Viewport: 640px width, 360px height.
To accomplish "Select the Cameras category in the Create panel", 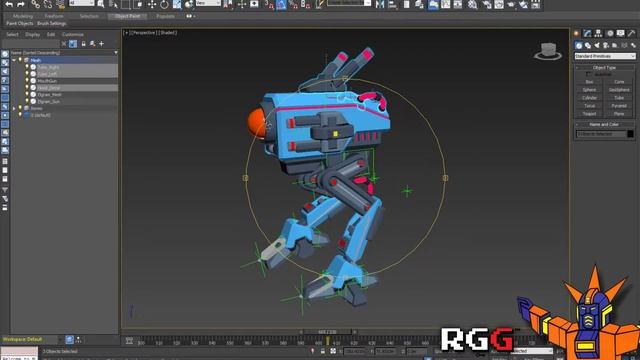I will (x=606, y=45).
